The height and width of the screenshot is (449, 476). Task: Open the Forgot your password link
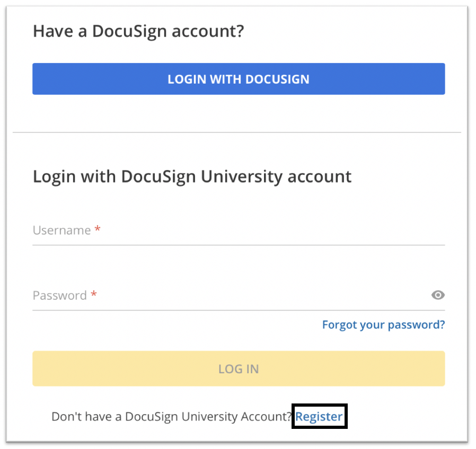(383, 324)
